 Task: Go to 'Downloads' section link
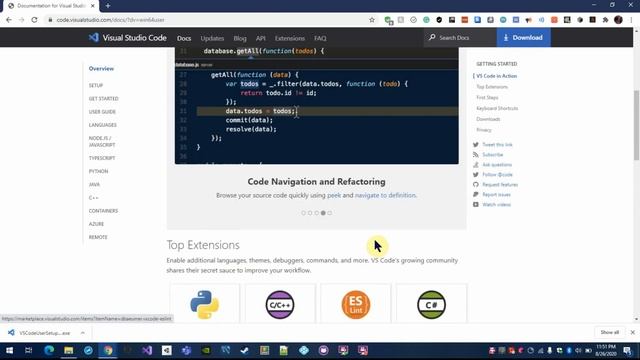click(488, 119)
